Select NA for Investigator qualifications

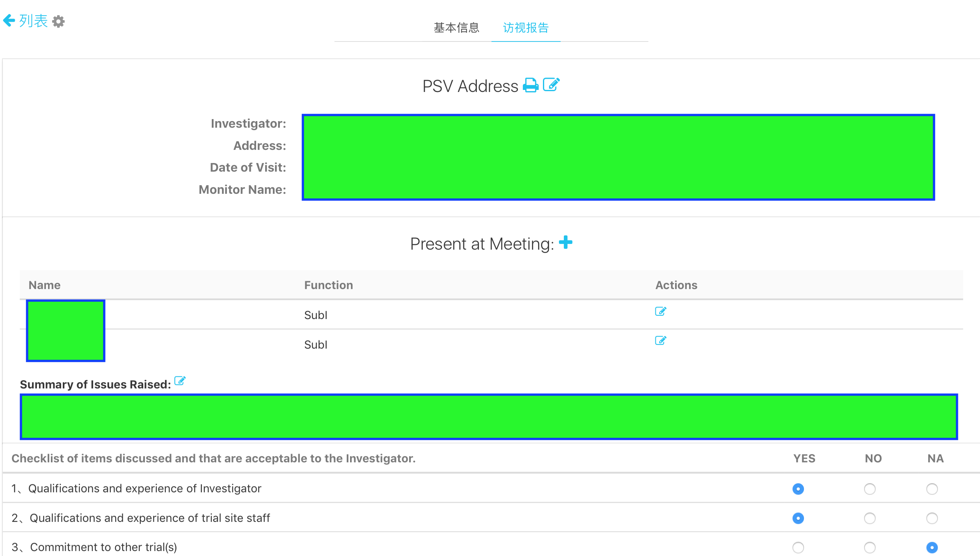[x=932, y=489]
